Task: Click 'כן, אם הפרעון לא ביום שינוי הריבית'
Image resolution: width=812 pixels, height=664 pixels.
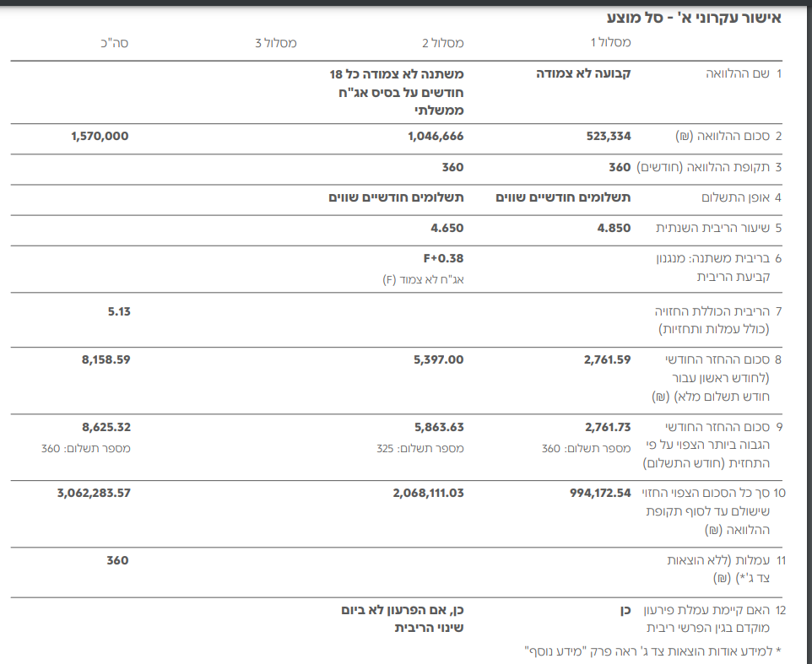Action: click(x=403, y=619)
